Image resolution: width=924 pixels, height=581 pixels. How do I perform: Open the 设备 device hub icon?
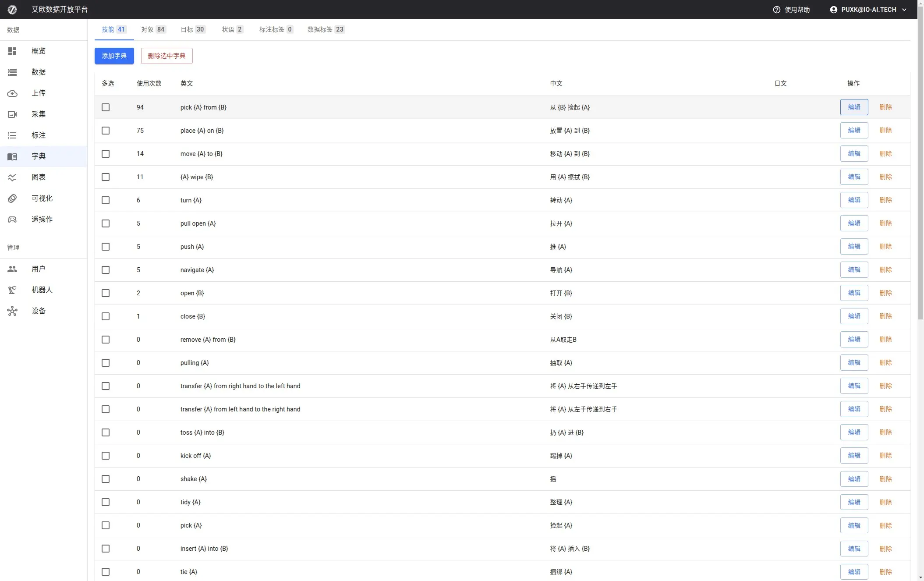click(x=12, y=311)
